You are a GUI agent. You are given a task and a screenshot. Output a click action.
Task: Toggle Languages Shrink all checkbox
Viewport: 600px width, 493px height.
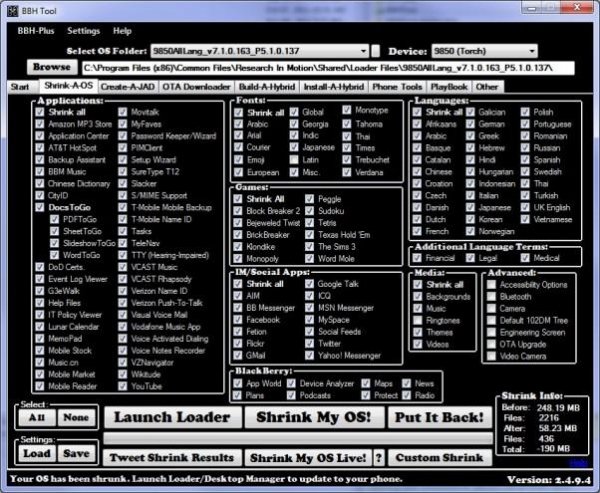(x=417, y=112)
